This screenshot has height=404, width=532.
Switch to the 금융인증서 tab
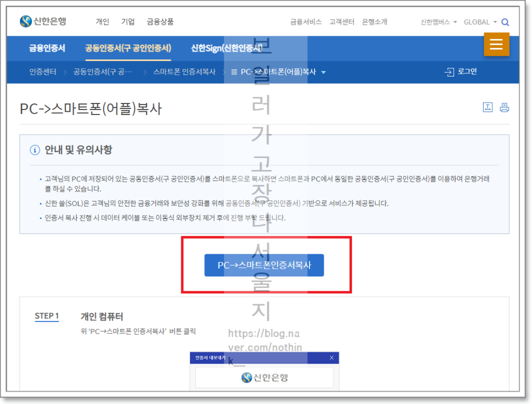pos(47,48)
